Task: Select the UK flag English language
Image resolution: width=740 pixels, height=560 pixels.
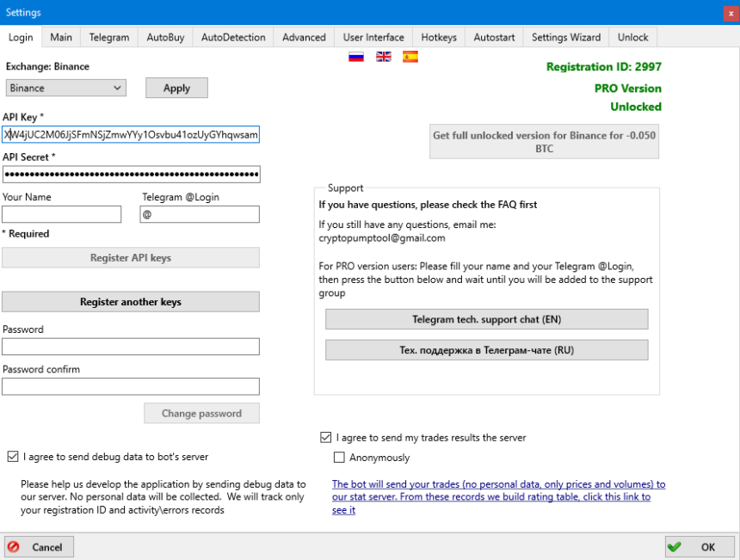Action: [384, 58]
